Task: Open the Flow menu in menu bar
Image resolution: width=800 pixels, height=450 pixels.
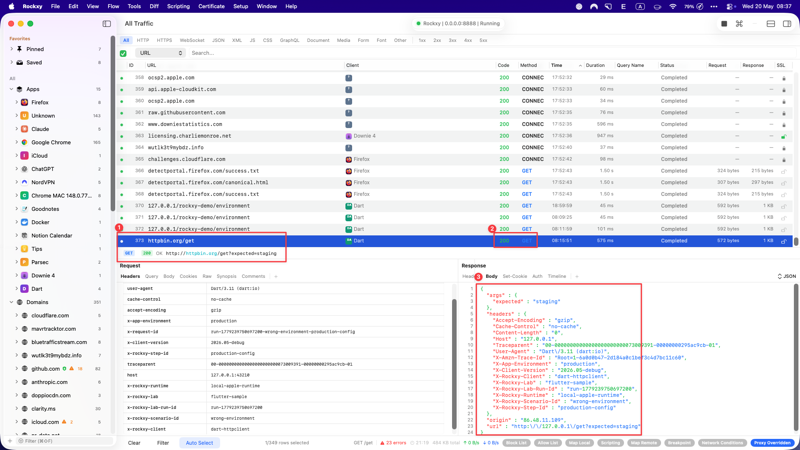Action: pyautogui.click(x=113, y=7)
